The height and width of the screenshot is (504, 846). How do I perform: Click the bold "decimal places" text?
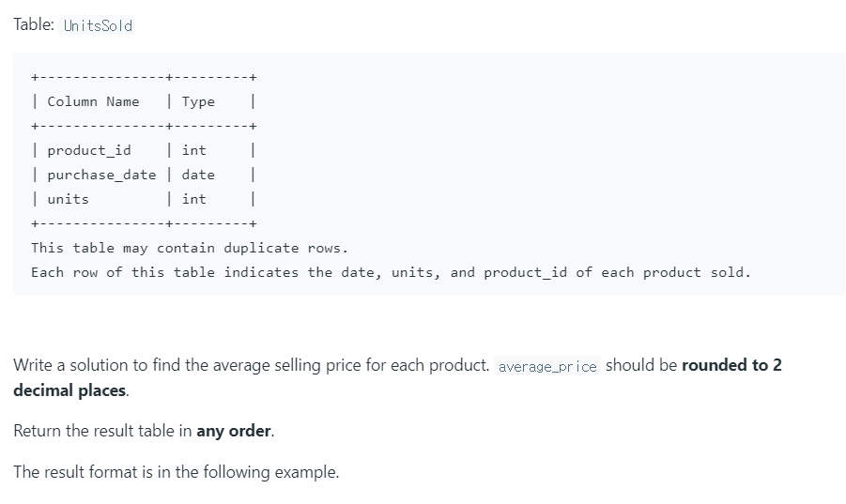pyautogui.click(x=70, y=389)
